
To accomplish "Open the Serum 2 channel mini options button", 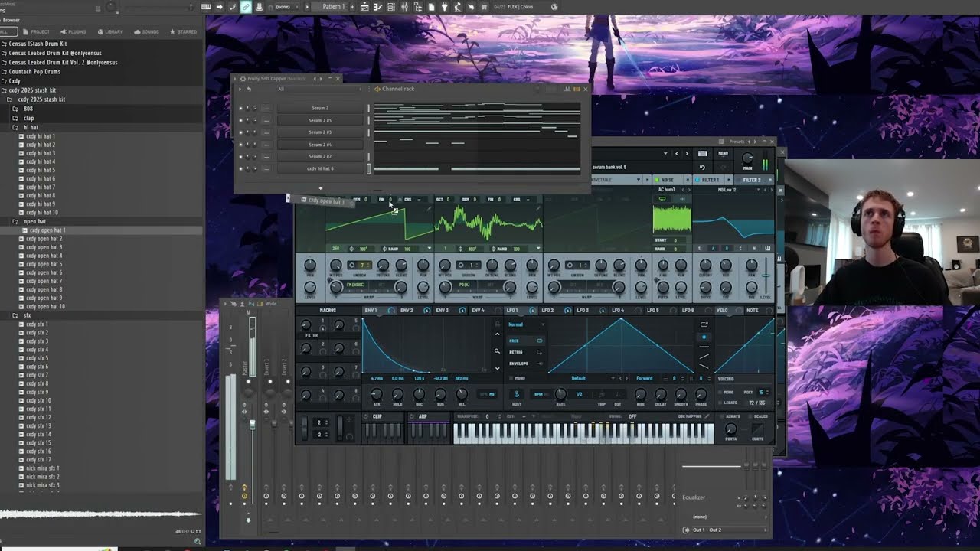I will [x=266, y=108].
